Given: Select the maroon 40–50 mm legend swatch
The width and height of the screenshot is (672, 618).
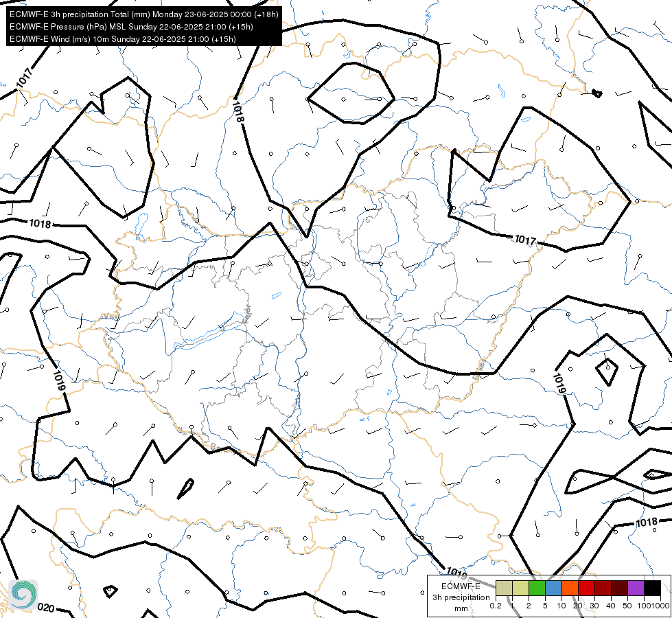Looking at the screenshot, I should tap(619, 588).
